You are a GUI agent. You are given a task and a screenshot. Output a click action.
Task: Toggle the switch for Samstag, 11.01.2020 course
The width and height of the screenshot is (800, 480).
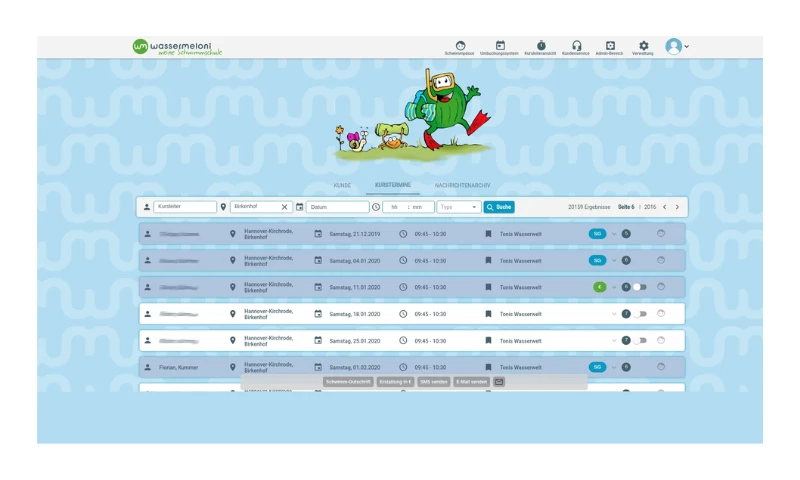pos(639,287)
